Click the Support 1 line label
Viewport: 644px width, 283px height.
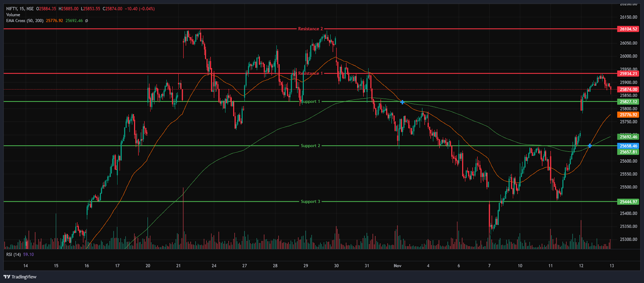click(310, 102)
